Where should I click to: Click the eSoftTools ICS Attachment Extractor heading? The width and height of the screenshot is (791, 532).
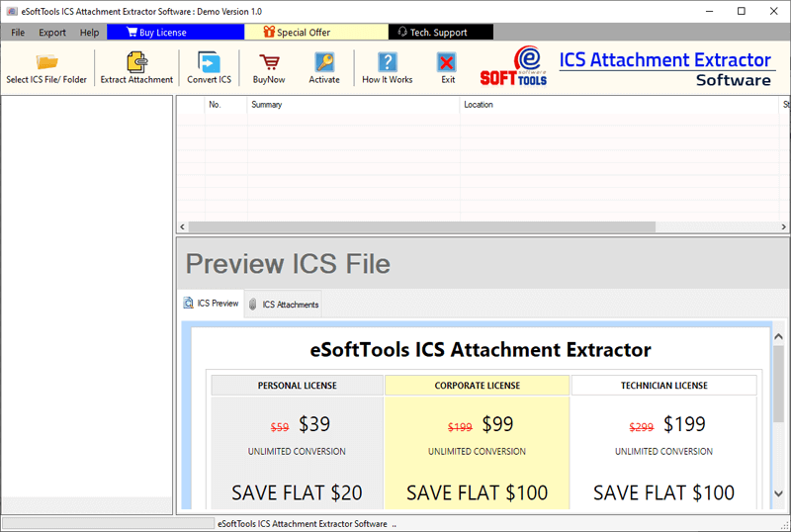[x=481, y=349]
